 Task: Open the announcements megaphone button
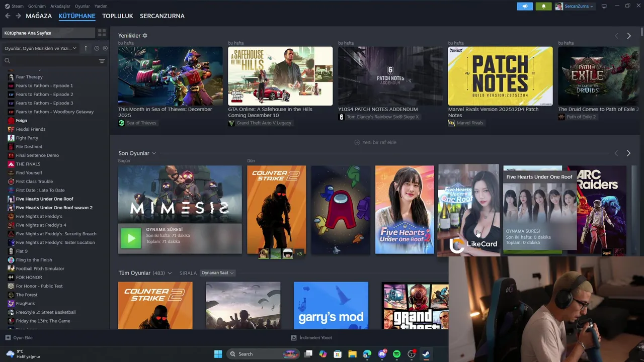524,6
